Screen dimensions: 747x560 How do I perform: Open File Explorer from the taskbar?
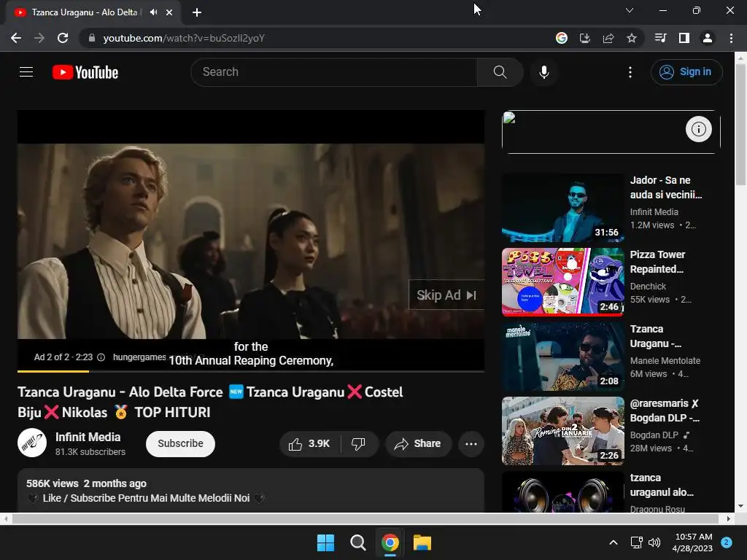tap(422, 542)
